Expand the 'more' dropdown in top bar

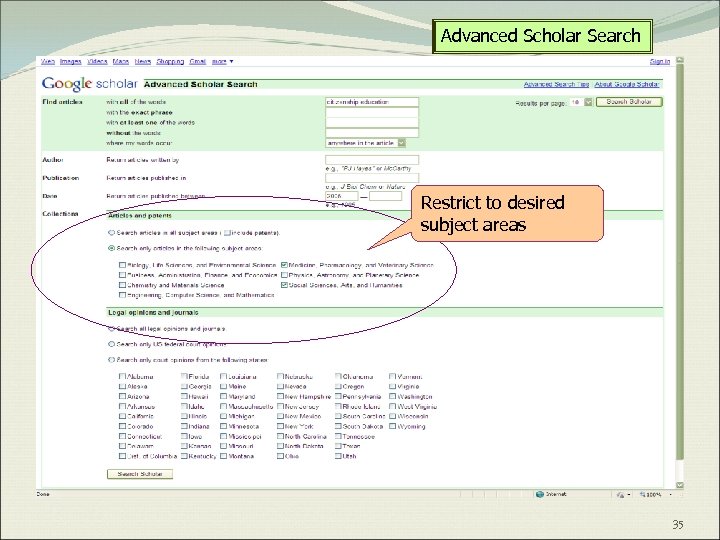[x=222, y=62]
